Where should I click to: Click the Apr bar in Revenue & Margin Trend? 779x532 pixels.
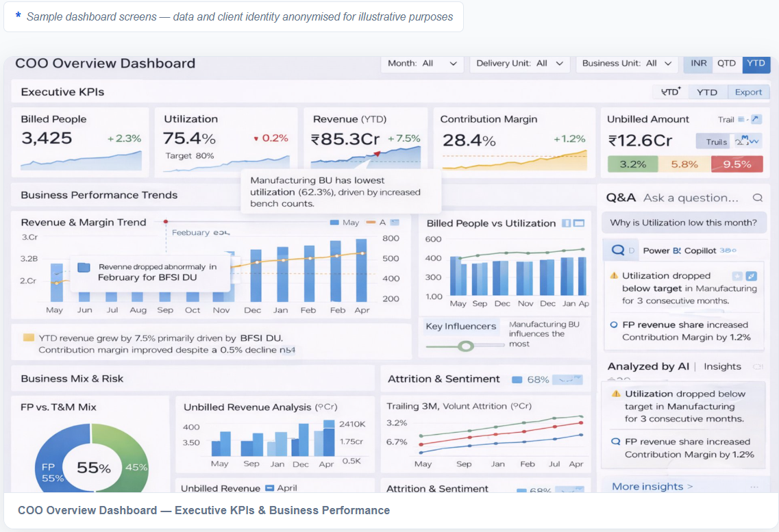tap(362, 270)
